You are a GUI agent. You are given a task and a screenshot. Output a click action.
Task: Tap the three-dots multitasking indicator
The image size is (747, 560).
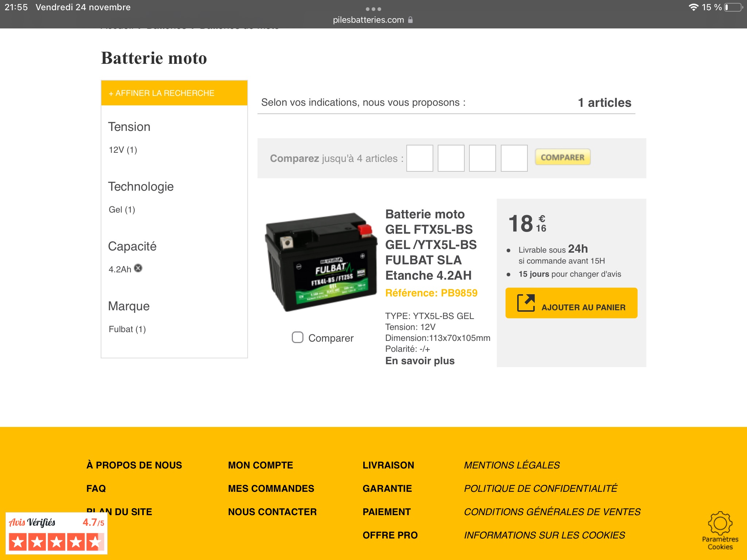(x=373, y=9)
